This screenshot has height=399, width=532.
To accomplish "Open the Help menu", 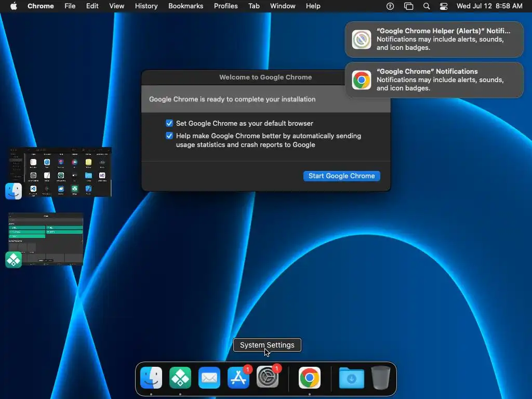I will coord(313,6).
